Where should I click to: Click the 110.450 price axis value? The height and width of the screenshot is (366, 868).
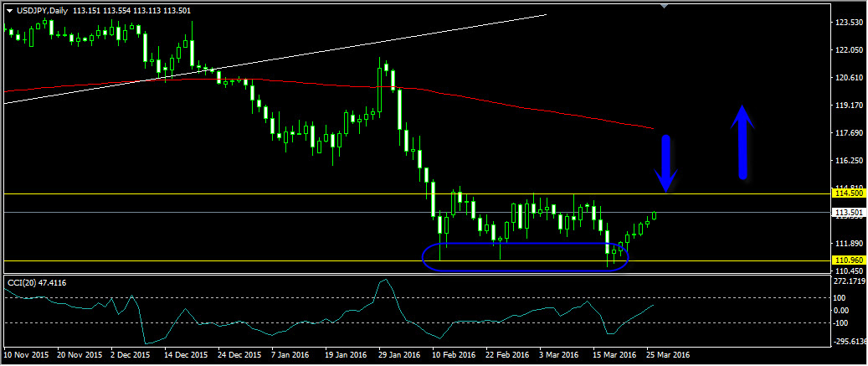[849, 271]
